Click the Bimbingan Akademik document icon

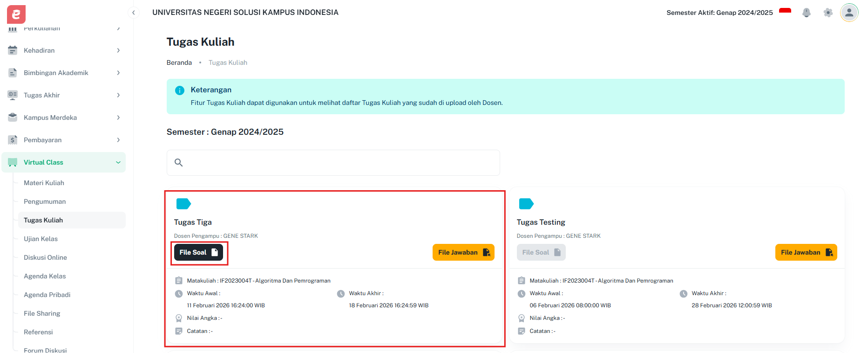click(13, 73)
